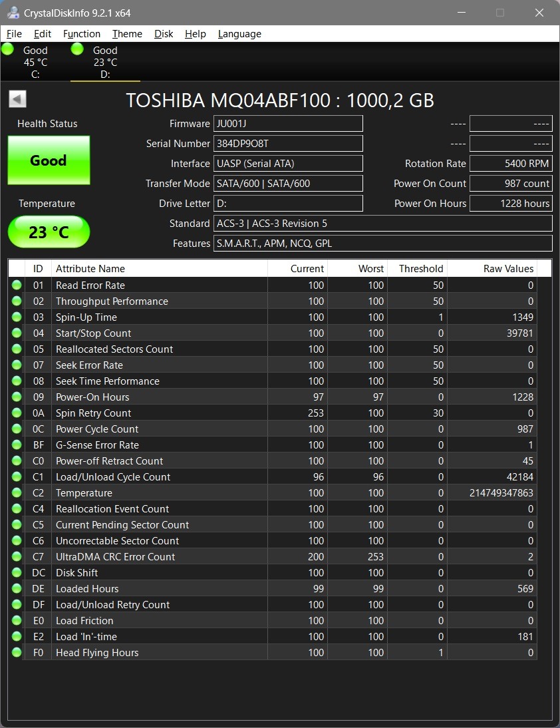The width and height of the screenshot is (560, 728).
Task: Click the Standard field ACS-3 Revision 5
Action: (x=383, y=224)
